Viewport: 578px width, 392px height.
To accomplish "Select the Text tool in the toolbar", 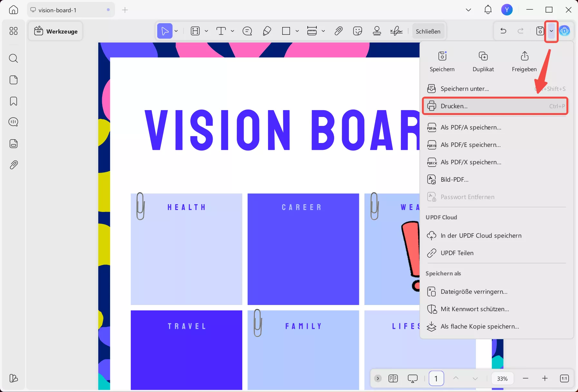I will pos(221,31).
